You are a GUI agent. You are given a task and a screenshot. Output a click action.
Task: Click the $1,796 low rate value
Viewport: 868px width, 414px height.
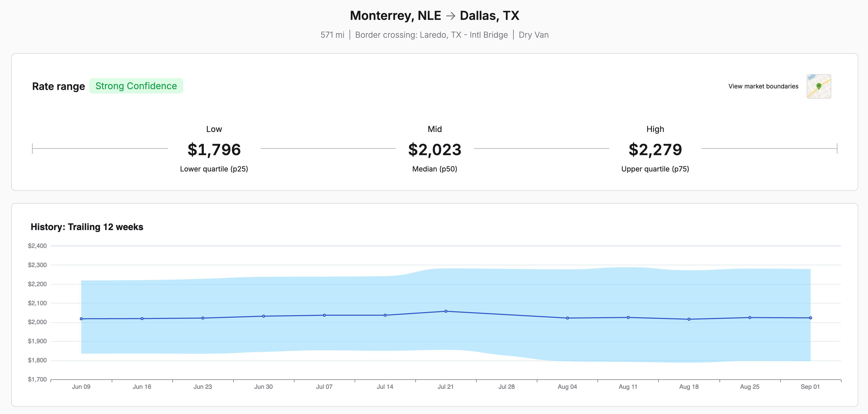coord(214,150)
